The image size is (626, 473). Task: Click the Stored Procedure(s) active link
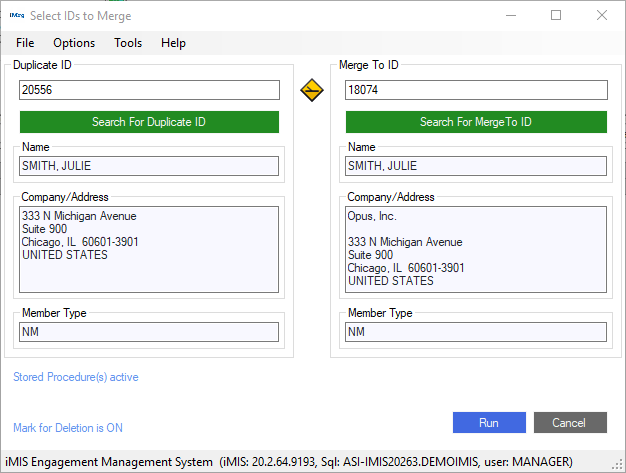point(76,377)
